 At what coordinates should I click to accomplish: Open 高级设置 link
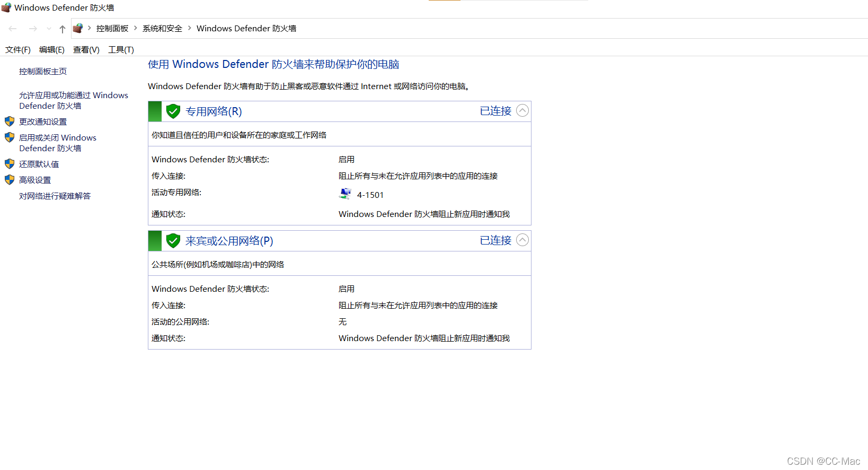pyautogui.click(x=35, y=180)
